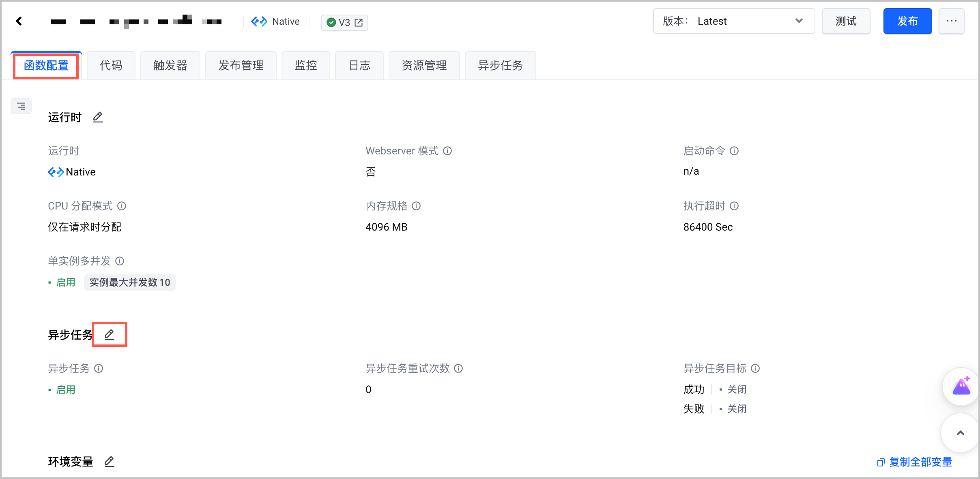The width and height of the screenshot is (980, 479).
Task: Click the Native icon under 运行时
Action: point(56,172)
